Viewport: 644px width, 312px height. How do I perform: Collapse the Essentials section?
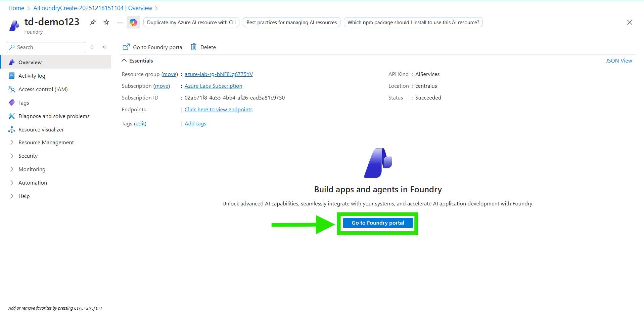click(x=124, y=61)
